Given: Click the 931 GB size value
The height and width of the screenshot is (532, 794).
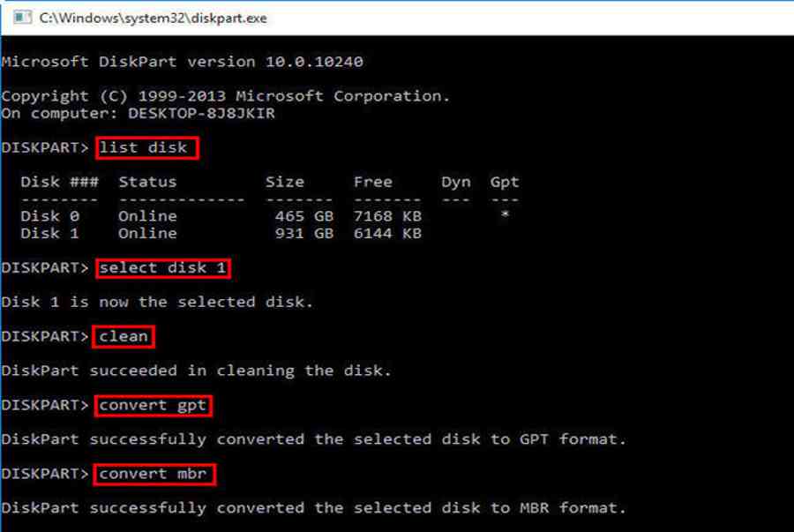Looking at the screenshot, I should pyautogui.click(x=304, y=233).
